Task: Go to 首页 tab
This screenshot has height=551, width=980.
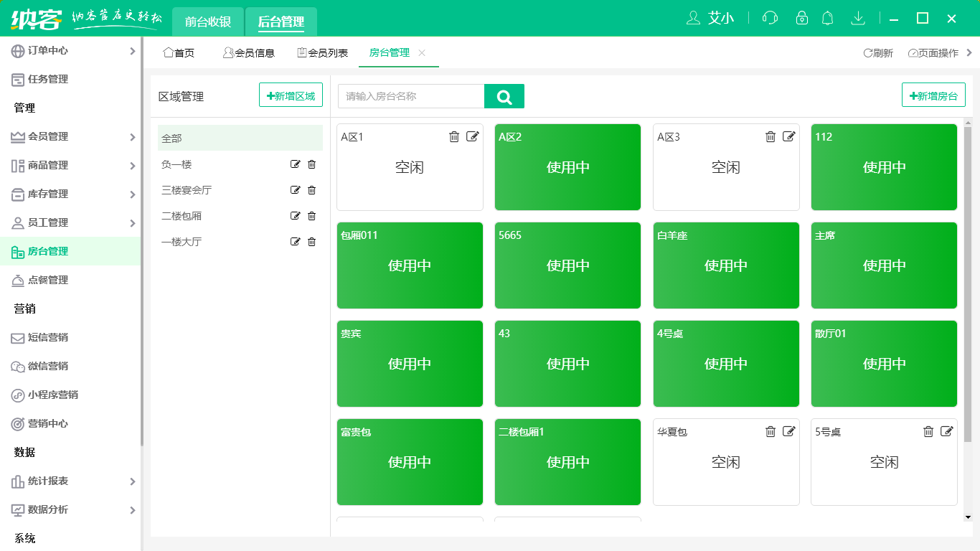Action: tap(179, 53)
